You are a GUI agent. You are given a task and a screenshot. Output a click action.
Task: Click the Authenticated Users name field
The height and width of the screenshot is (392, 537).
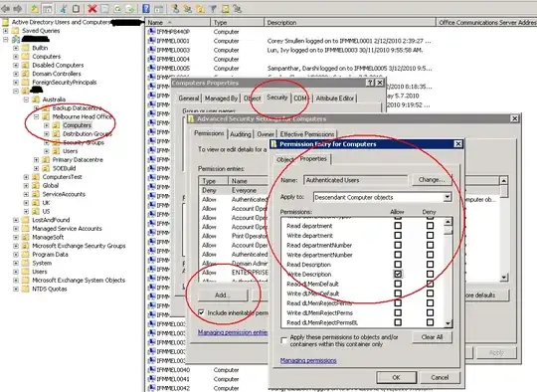click(355, 180)
